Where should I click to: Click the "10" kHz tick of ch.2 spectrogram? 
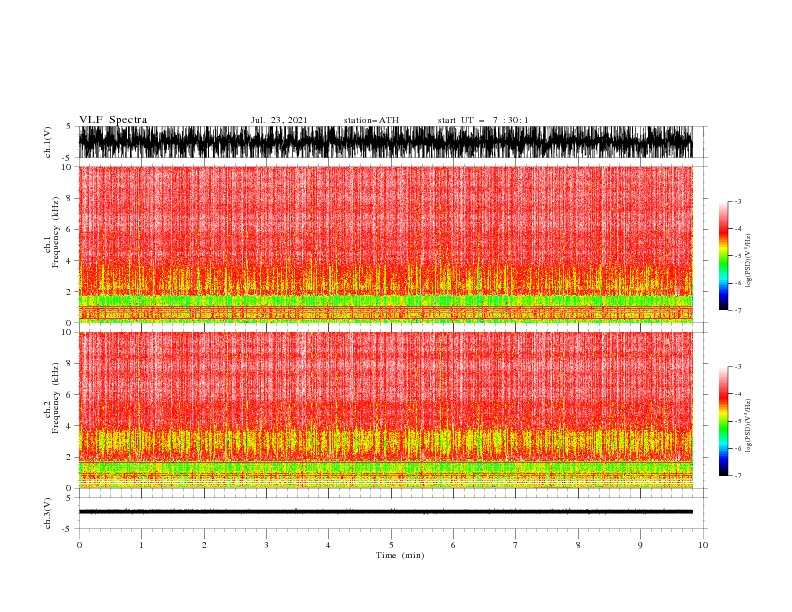click(x=67, y=332)
